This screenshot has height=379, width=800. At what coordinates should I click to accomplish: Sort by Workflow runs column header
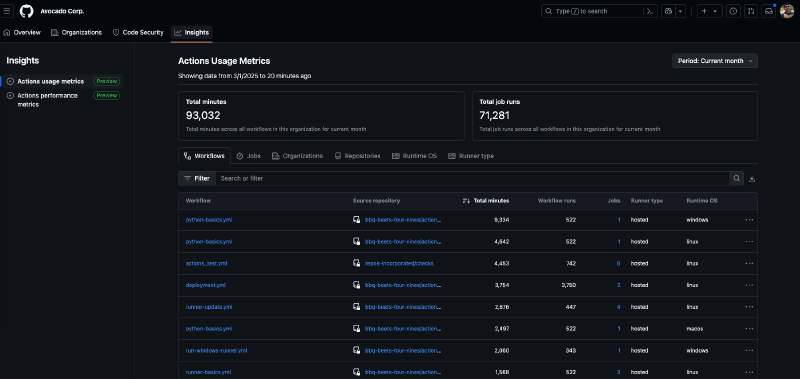click(557, 200)
